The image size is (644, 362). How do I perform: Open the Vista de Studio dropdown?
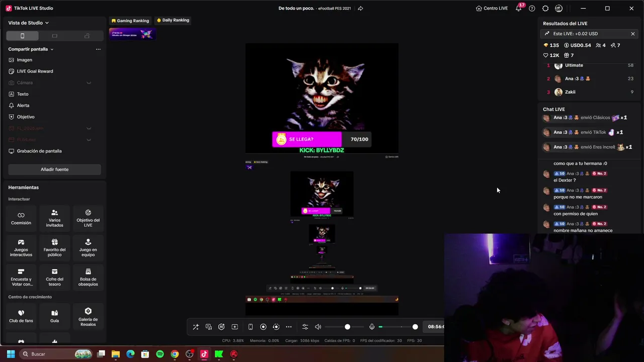[29, 23]
